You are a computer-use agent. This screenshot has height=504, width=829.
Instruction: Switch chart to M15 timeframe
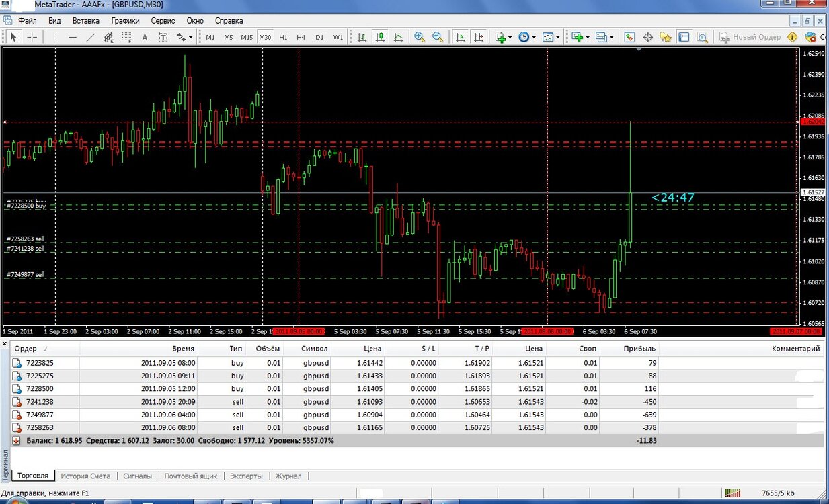[x=247, y=37]
